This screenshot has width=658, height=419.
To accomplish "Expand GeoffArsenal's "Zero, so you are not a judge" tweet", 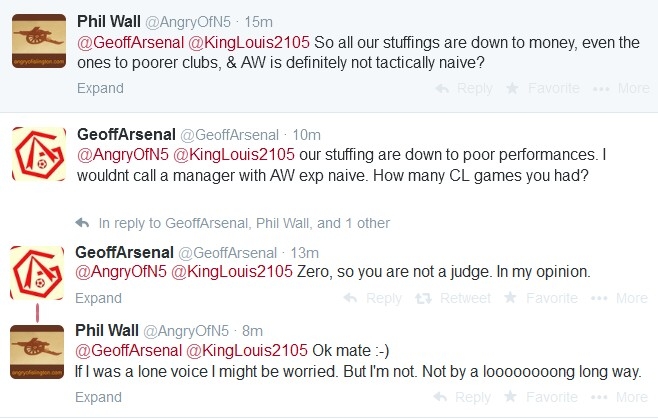I will pos(99,298).
